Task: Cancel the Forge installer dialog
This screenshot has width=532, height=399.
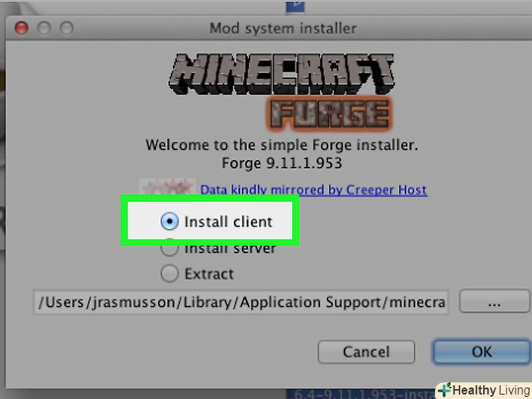Action: (x=366, y=352)
